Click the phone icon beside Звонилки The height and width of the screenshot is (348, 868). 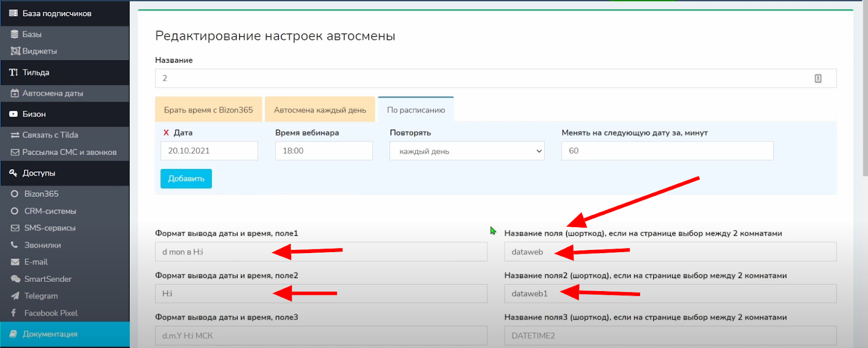[15, 245]
